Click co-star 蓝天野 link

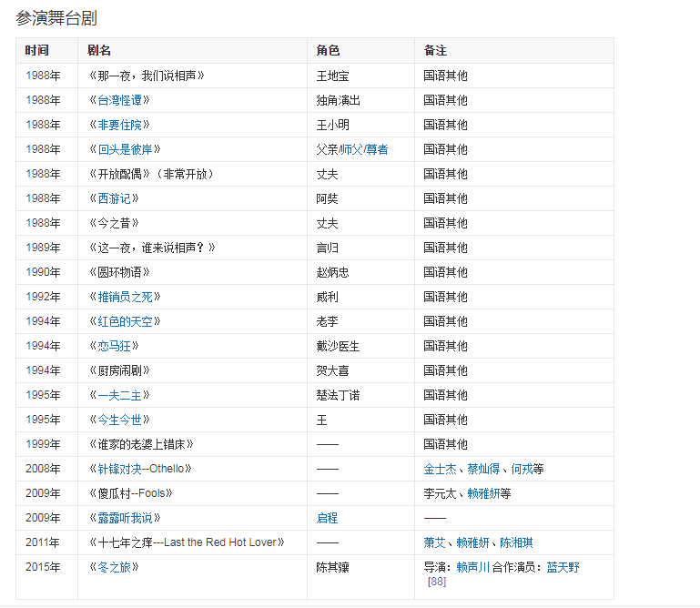[563, 567]
